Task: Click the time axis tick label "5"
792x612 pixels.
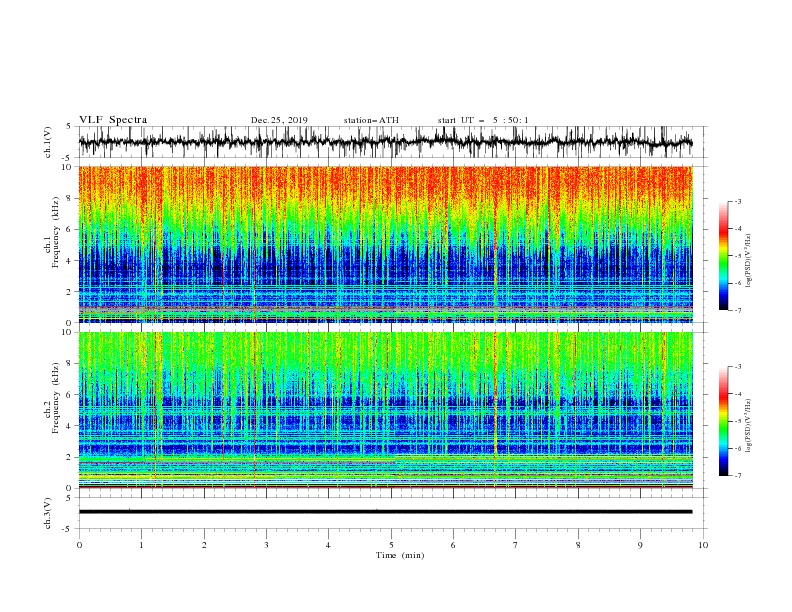Action: coord(391,545)
